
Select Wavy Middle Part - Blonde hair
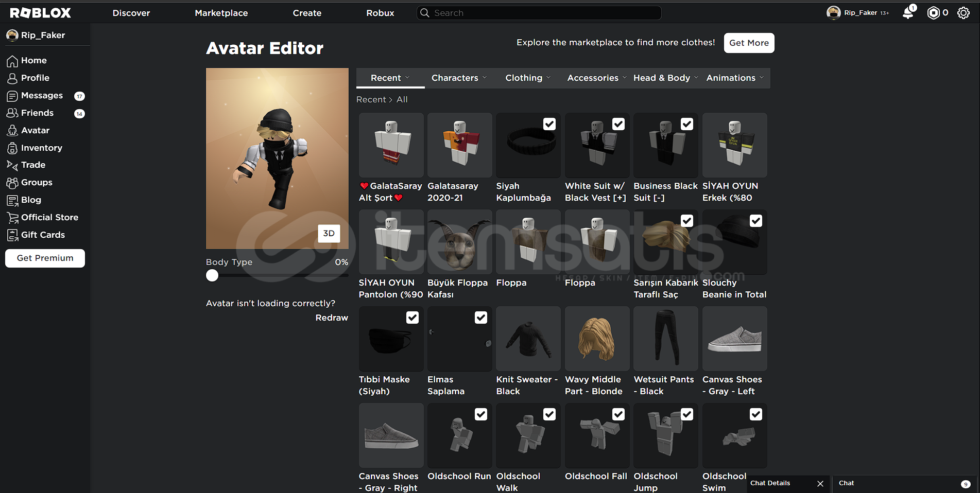(x=597, y=339)
